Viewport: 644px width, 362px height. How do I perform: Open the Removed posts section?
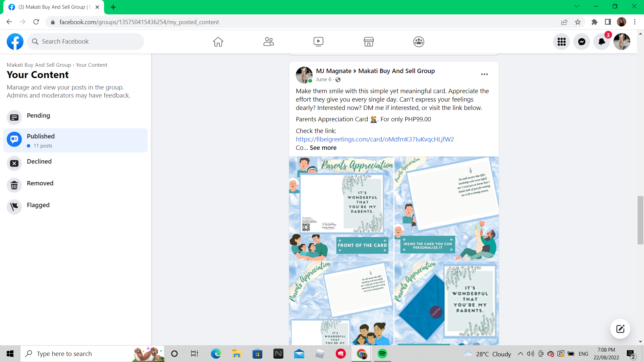(x=40, y=184)
